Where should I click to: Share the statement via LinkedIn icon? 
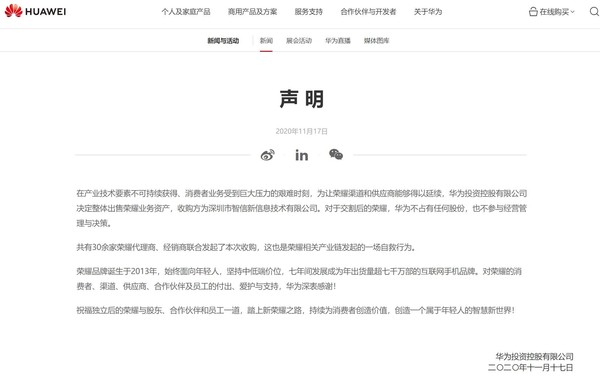pyautogui.click(x=302, y=155)
